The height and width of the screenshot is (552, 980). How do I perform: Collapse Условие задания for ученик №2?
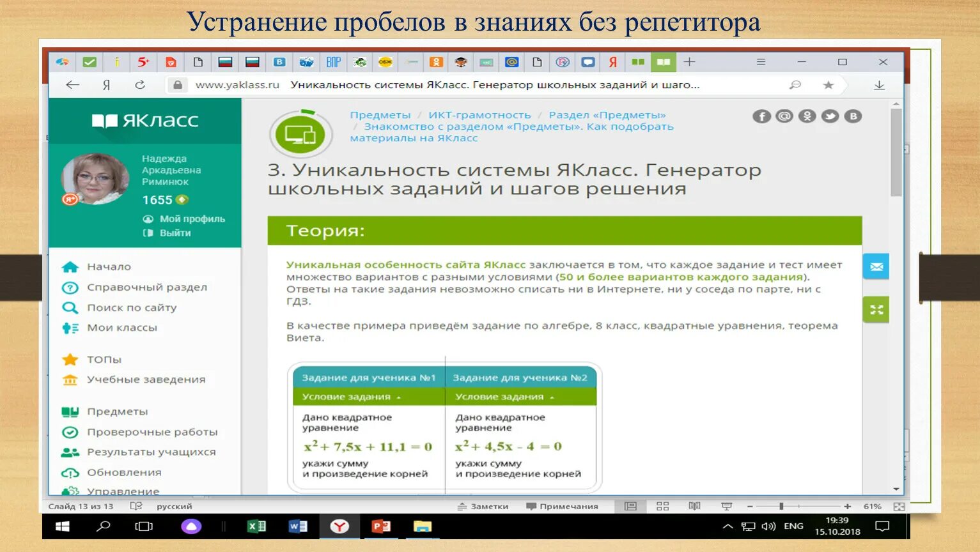point(504,397)
